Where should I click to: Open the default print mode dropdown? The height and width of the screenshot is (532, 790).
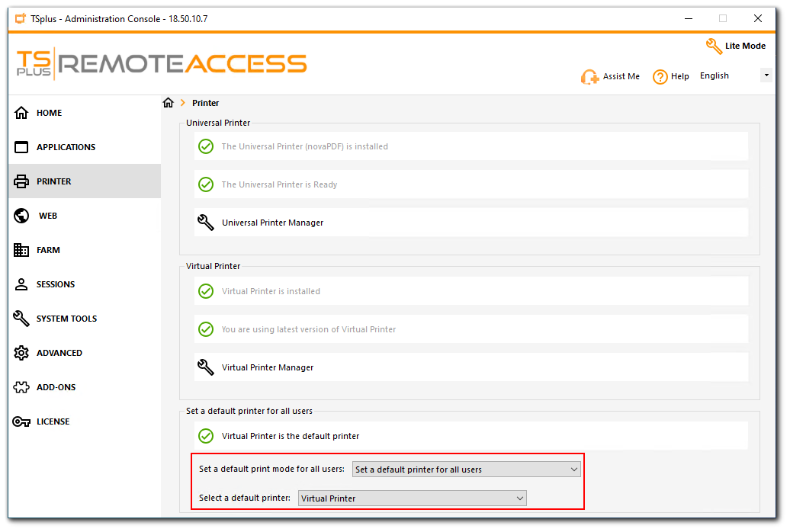tap(466, 469)
